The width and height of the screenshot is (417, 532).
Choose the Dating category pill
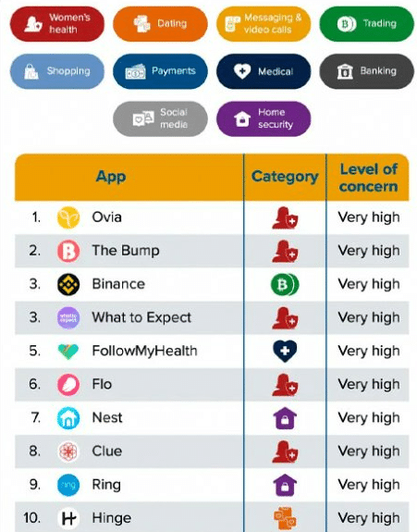click(160, 24)
